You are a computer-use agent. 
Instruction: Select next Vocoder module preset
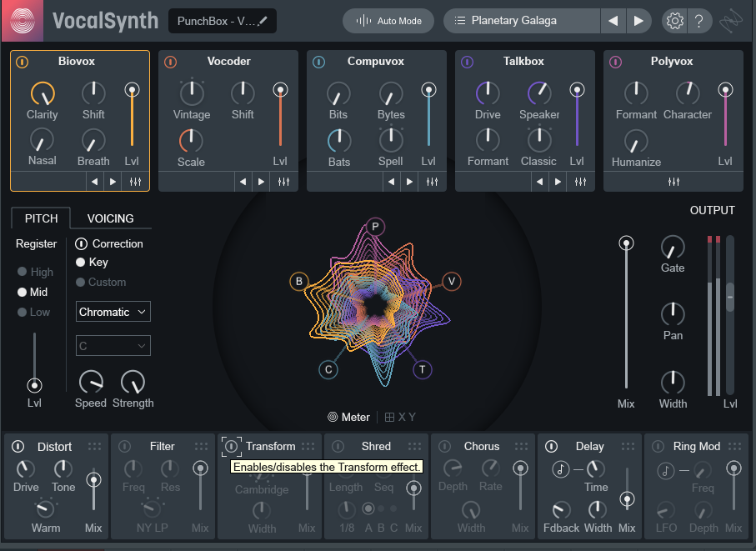coord(262,182)
